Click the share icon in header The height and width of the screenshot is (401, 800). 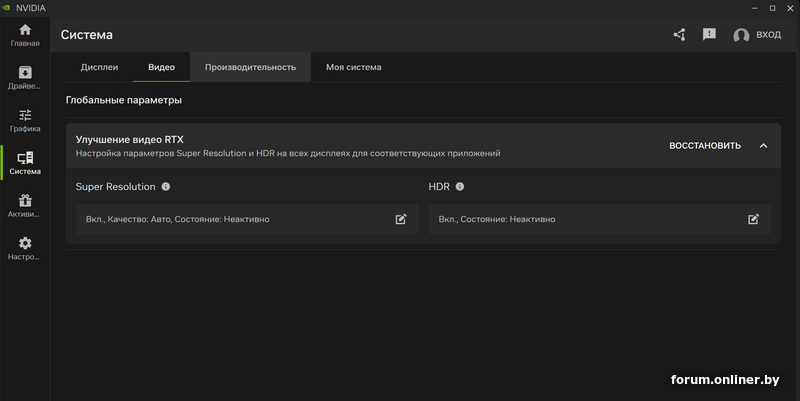(679, 35)
